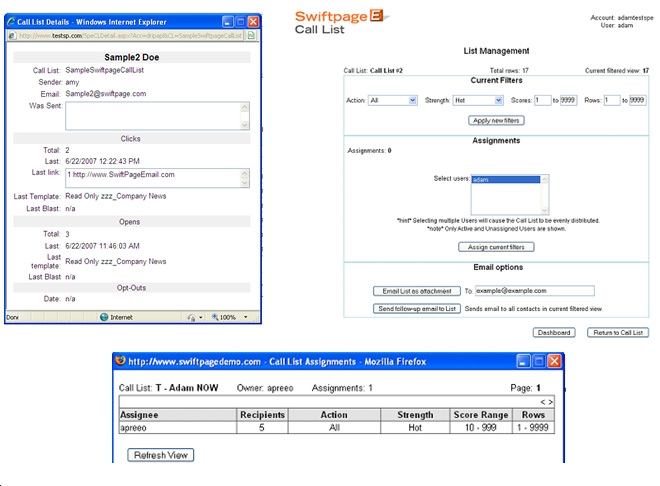
Task: Click the Assignee column header
Action: pyautogui.click(x=178, y=415)
